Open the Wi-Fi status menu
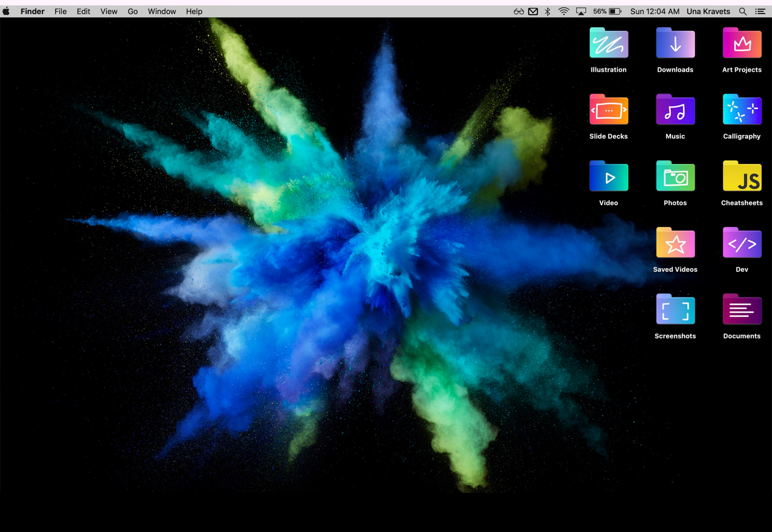772x532 pixels. pyautogui.click(x=564, y=11)
